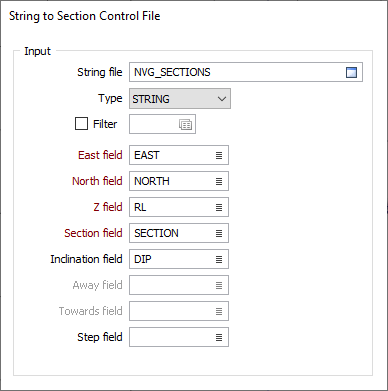388x391 pixels.
Task: Click the empty Step field input
Action: pos(179,337)
